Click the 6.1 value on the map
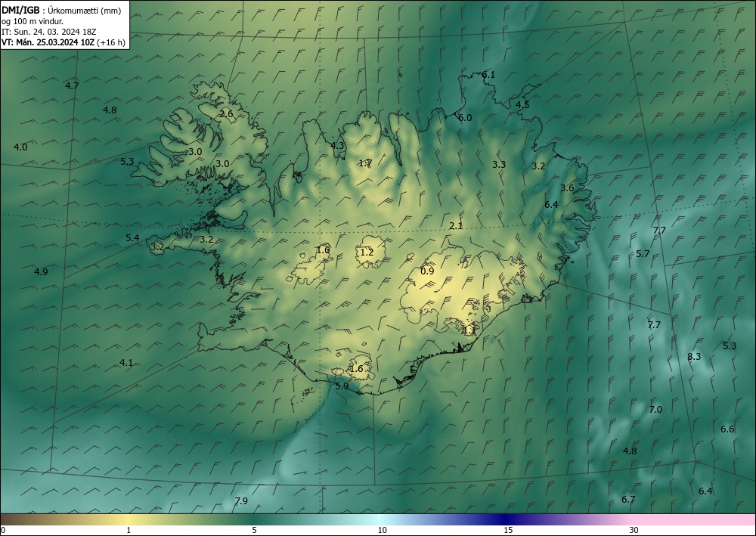 pos(488,74)
